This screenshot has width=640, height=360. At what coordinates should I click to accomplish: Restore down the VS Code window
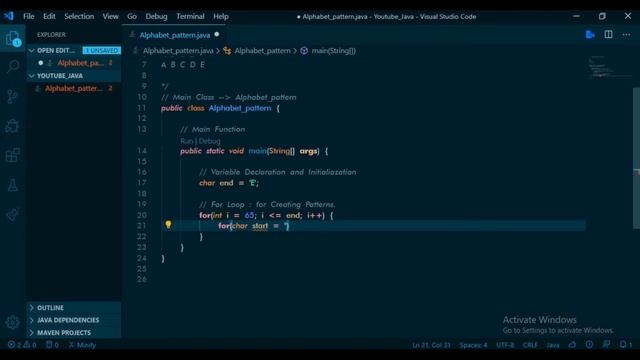pos(602,16)
